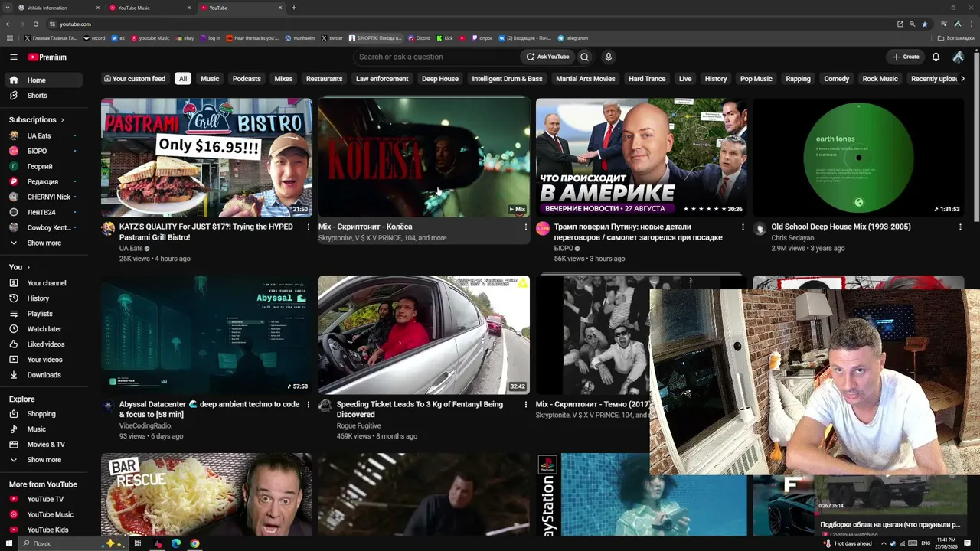Show more under Explore
This screenshot has width=980, height=551.
pos(42,460)
